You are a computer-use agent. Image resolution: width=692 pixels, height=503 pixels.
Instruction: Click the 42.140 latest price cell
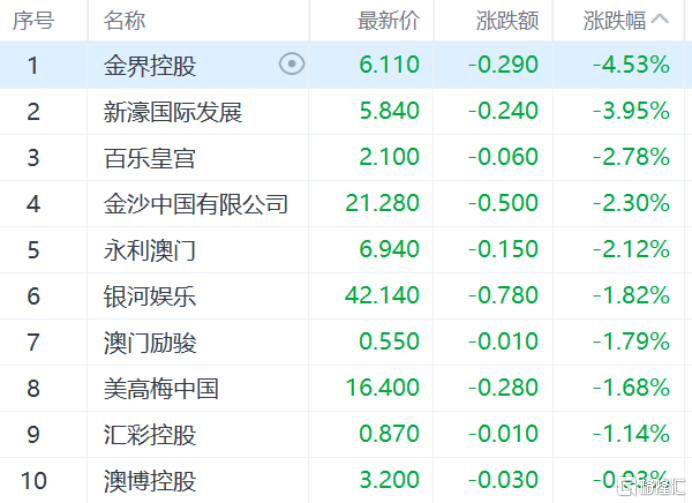pos(383,296)
